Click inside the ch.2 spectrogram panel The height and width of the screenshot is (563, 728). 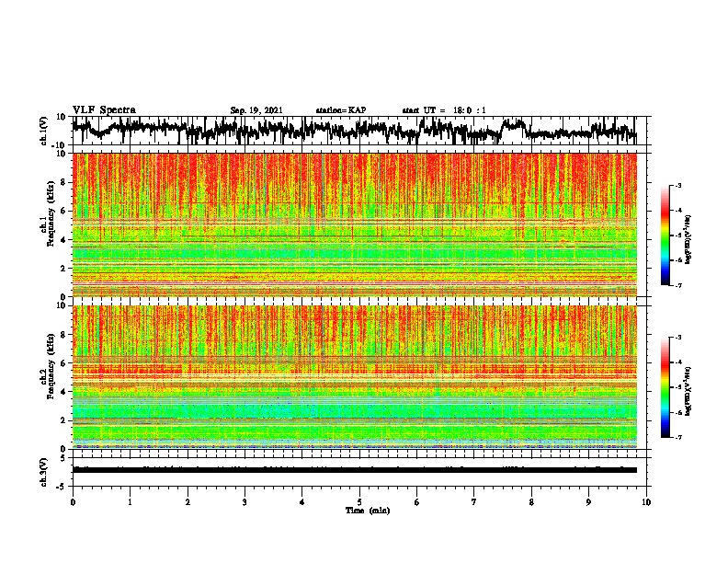[x=355, y=377]
